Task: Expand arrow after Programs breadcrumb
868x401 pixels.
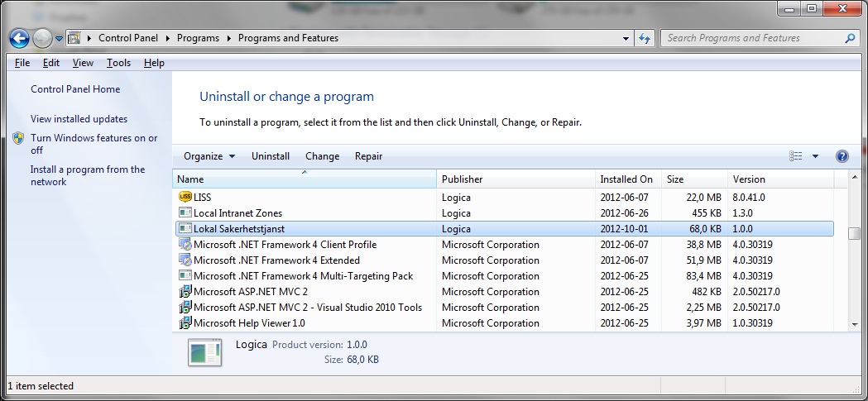Action: pos(228,38)
